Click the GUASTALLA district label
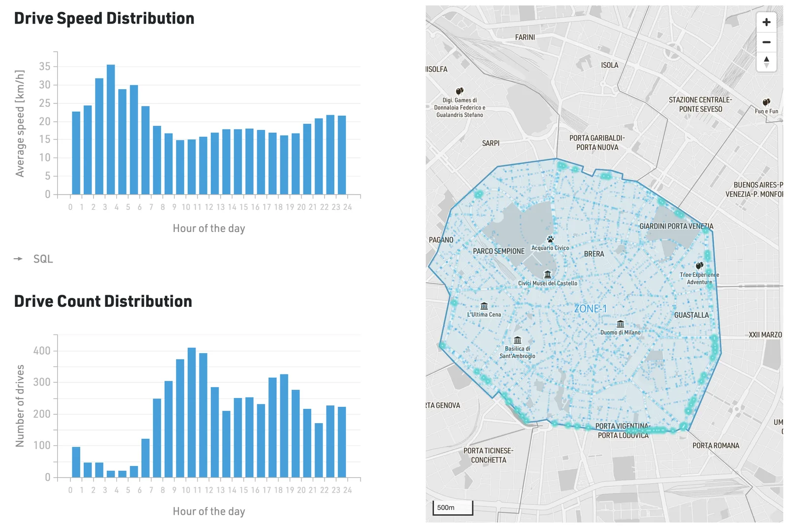The height and width of the screenshot is (532, 788). [x=691, y=315]
